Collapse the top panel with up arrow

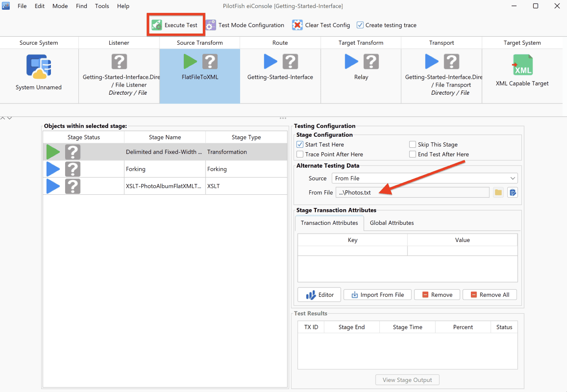pos(3,118)
